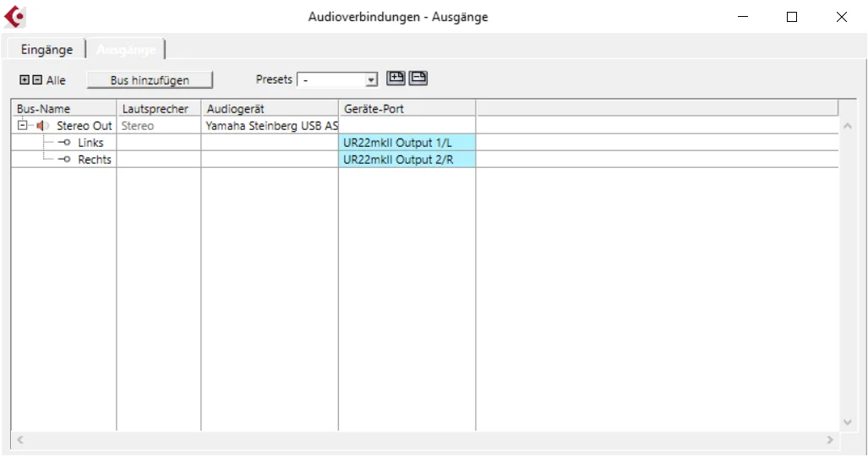Change the UR22mkII Output 2/R port
The height and width of the screenshot is (456, 868).
(407, 160)
